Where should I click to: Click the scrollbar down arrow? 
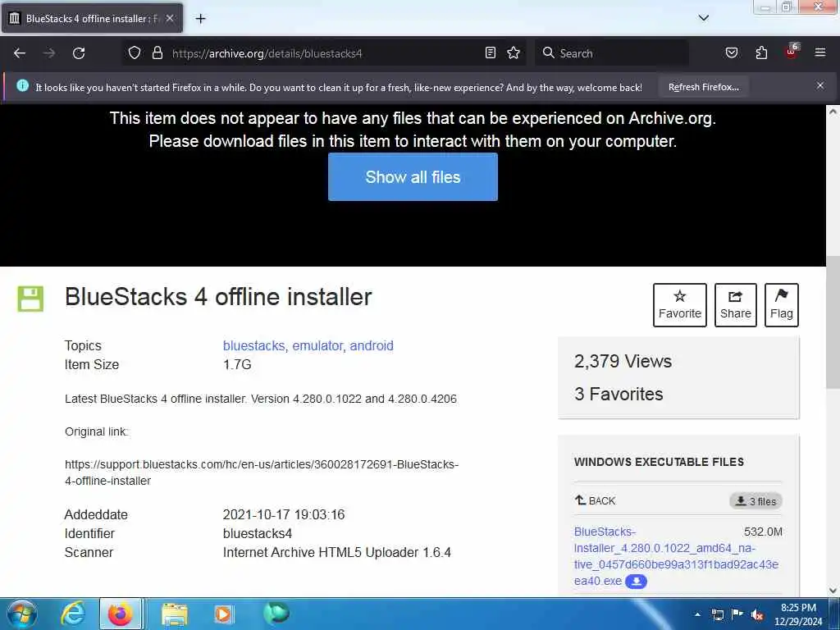click(x=833, y=590)
